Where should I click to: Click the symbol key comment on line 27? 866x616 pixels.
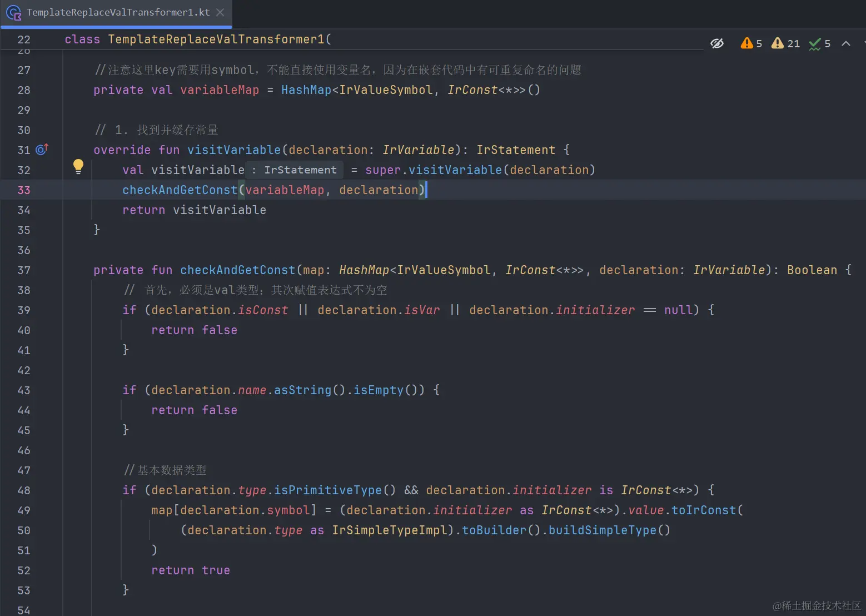pos(338,70)
